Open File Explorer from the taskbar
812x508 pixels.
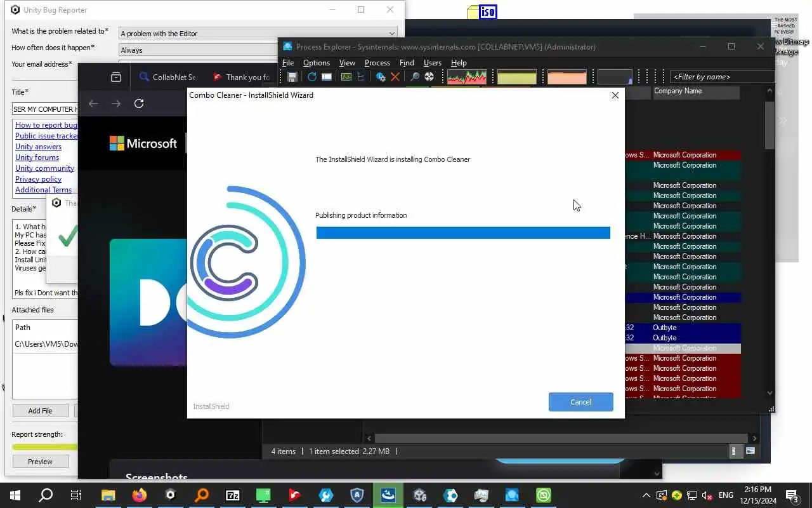[108, 495]
